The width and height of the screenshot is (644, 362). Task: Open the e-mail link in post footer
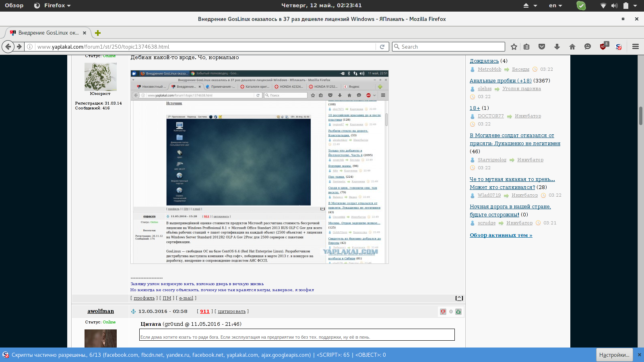186,298
